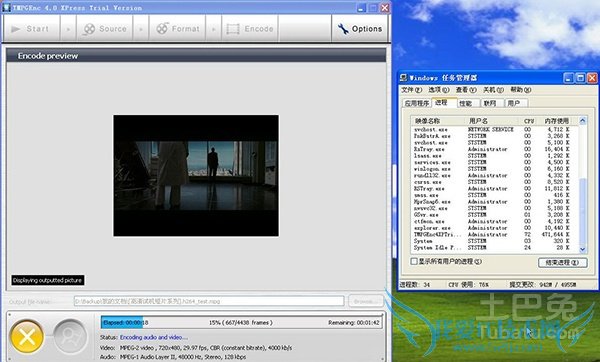The height and width of the screenshot is (362, 600).
Task: Click the process list scroll-down arrow
Action: pos(582,249)
